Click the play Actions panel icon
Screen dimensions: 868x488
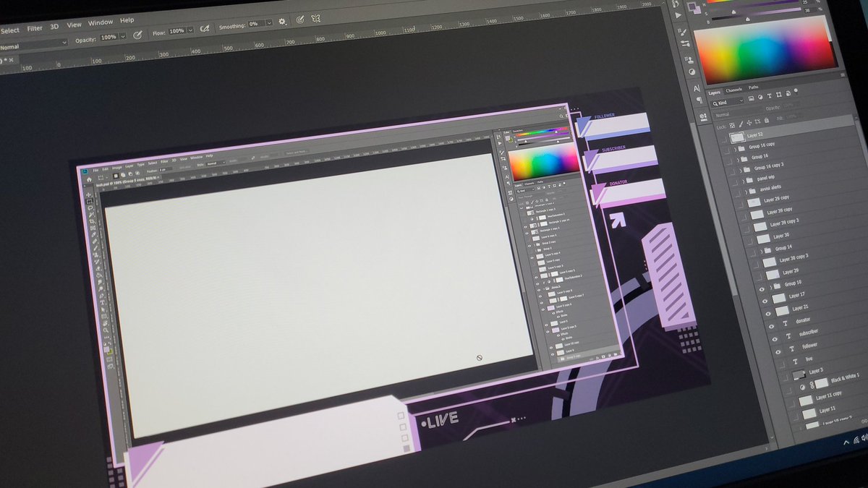point(678,15)
